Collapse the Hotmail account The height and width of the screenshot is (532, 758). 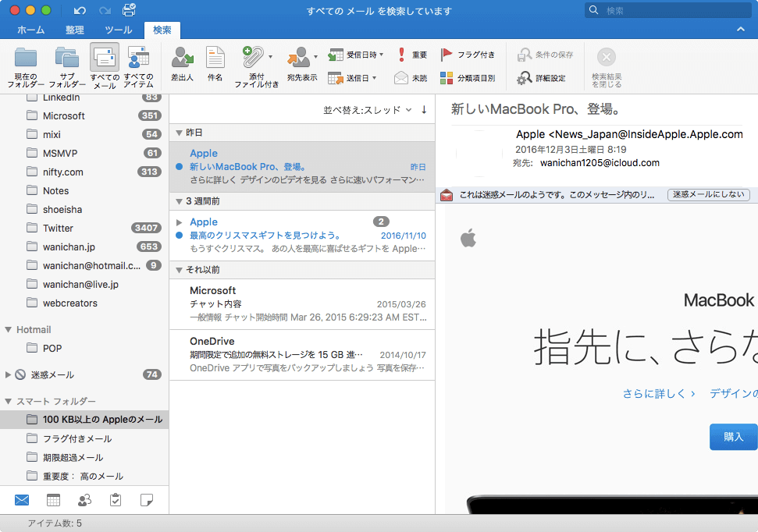click(x=9, y=329)
